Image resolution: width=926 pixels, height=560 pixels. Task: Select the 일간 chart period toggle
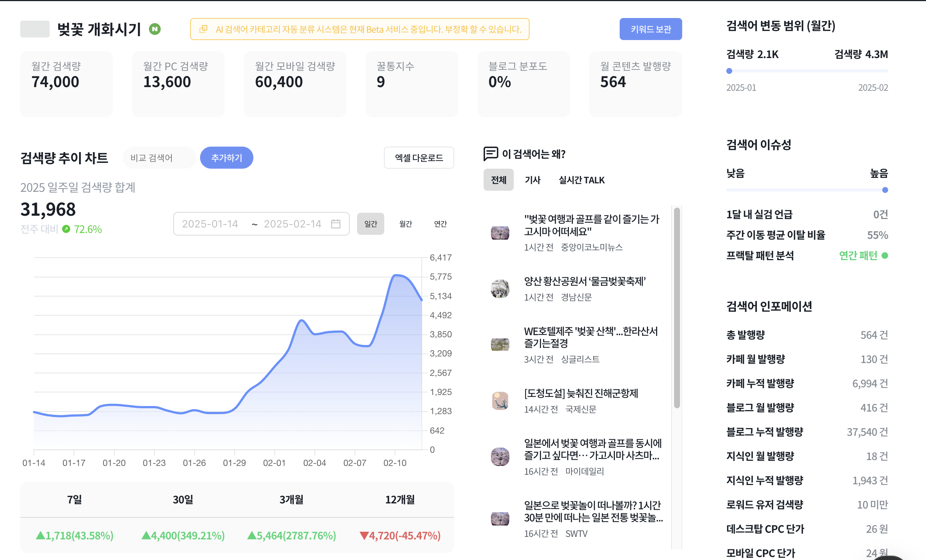(371, 224)
